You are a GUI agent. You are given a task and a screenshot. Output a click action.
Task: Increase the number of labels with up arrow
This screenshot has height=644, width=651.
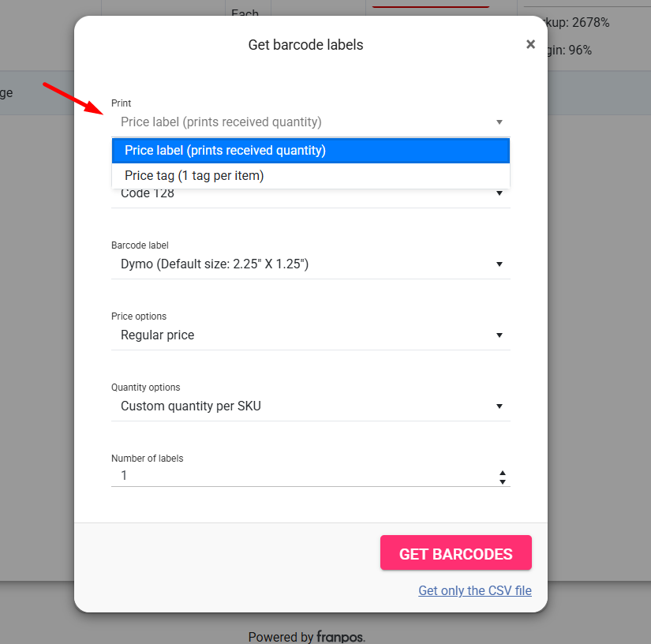coord(503,472)
